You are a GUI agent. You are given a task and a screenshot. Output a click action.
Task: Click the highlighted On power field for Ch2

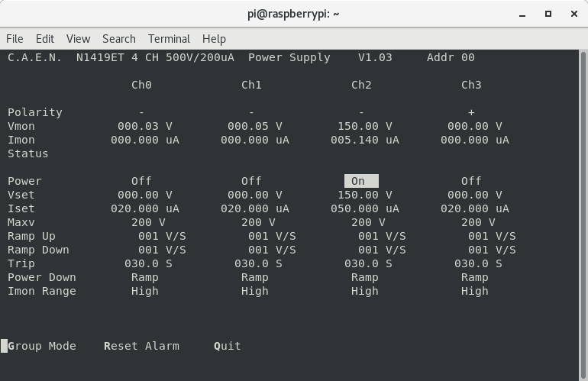pyautogui.click(x=360, y=181)
